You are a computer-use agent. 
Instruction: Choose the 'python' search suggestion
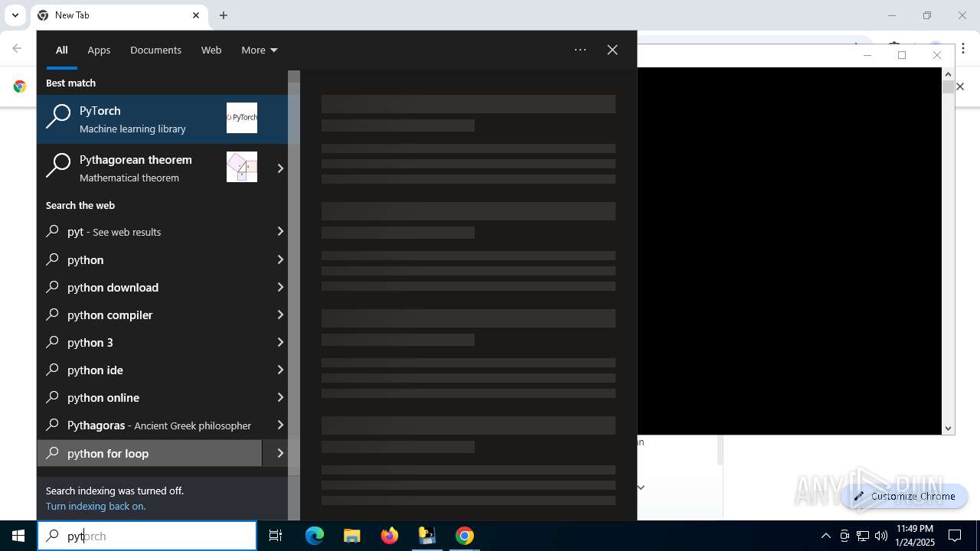149,260
